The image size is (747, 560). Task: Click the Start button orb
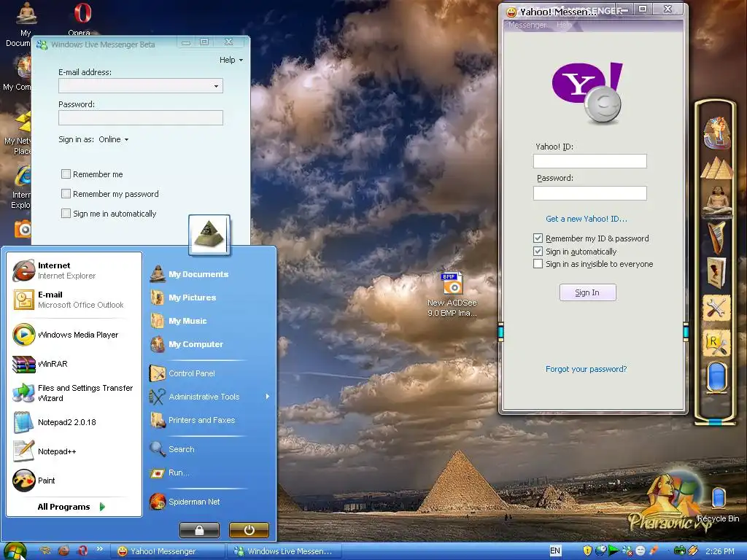[15, 551]
